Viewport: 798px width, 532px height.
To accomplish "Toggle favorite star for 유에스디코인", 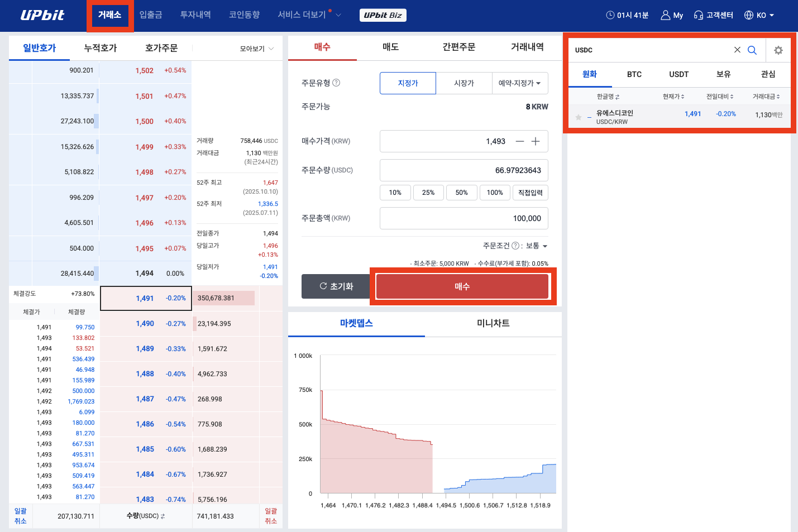I will coord(579,117).
